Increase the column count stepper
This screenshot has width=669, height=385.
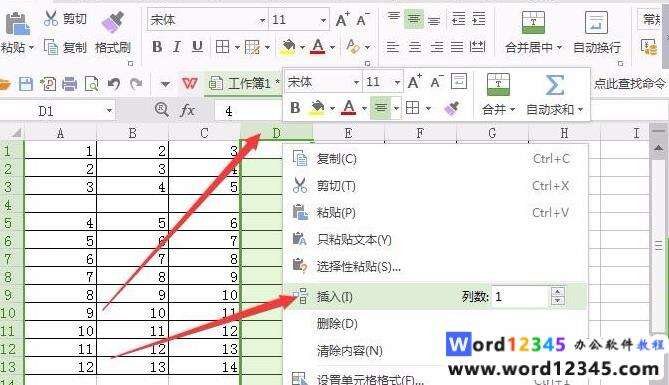tap(557, 292)
